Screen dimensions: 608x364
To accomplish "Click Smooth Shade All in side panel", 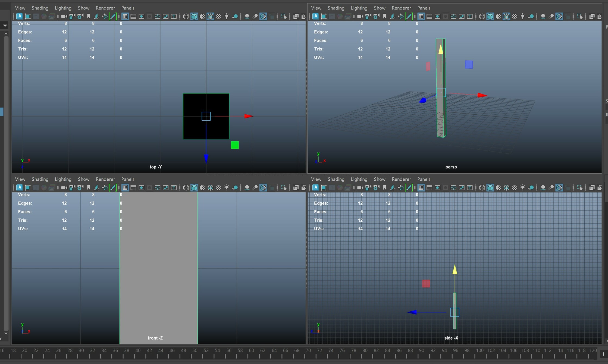I will 490,187.
